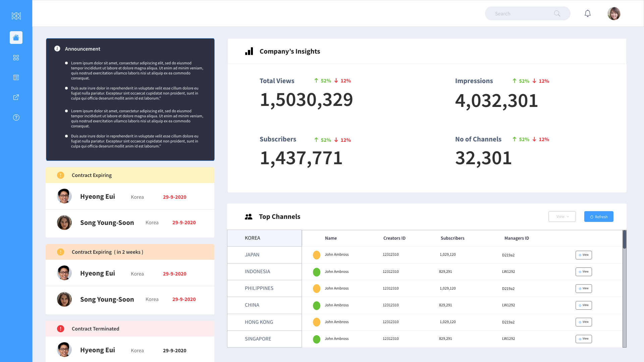This screenshot has height=362, width=644.
Task: Click the Announcement info icon
Action: point(57,49)
